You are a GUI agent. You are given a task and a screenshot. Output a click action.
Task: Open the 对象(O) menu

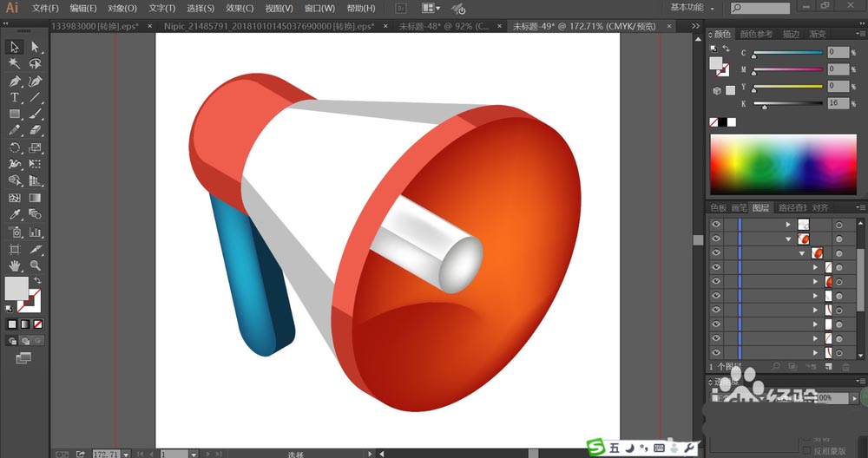click(x=122, y=9)
